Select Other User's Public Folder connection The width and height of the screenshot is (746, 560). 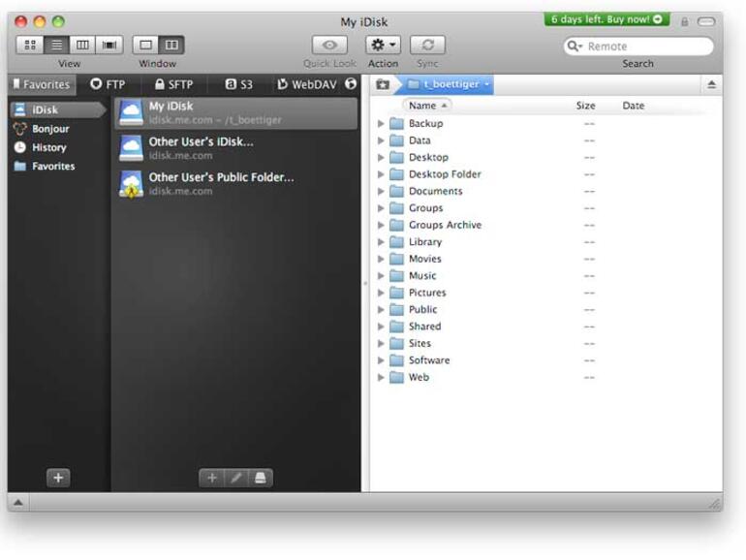[x=236, y=184]
